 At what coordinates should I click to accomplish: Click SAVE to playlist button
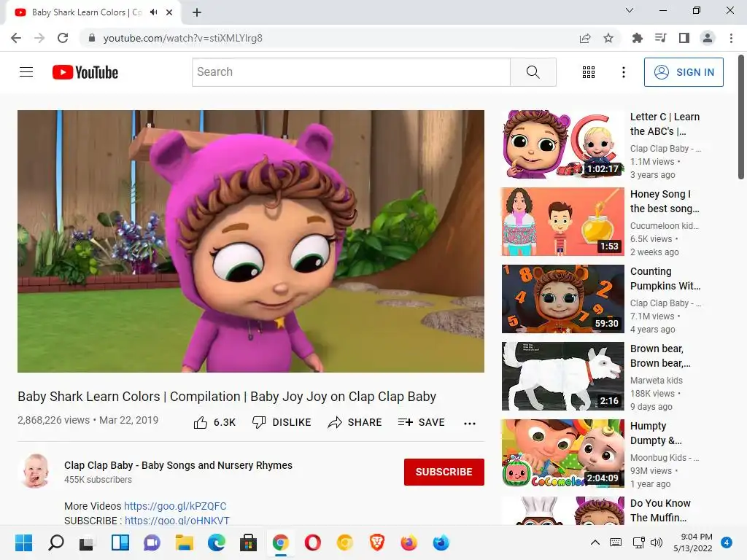[x=421, y=422]
